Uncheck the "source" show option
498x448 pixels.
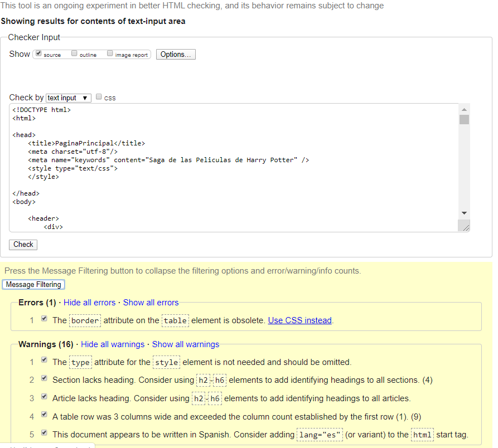pos(38,53)
